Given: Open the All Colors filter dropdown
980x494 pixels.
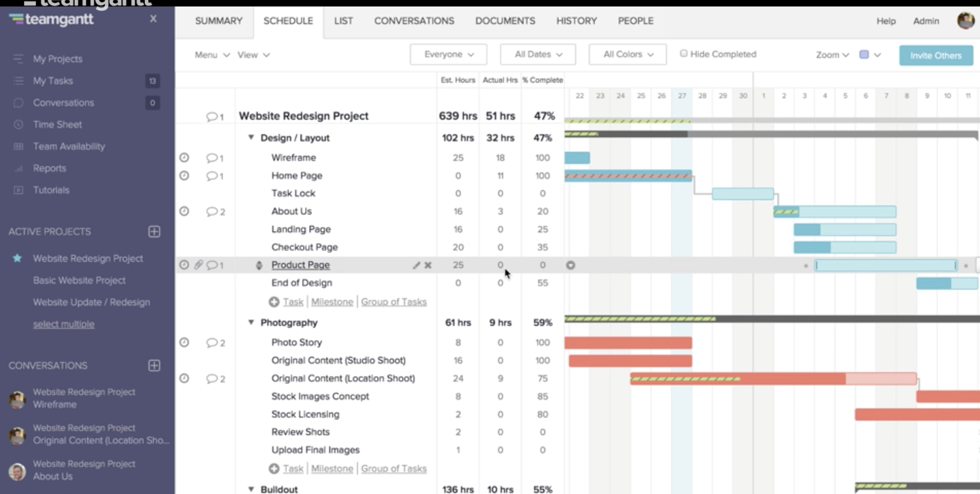Looking at the screenshot, I should pyautogui.click(x=627, y=54).
